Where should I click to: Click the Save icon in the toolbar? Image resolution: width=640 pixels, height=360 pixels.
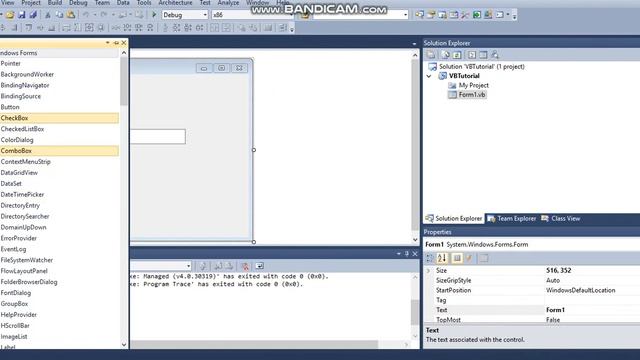click(x=22, y=15)
